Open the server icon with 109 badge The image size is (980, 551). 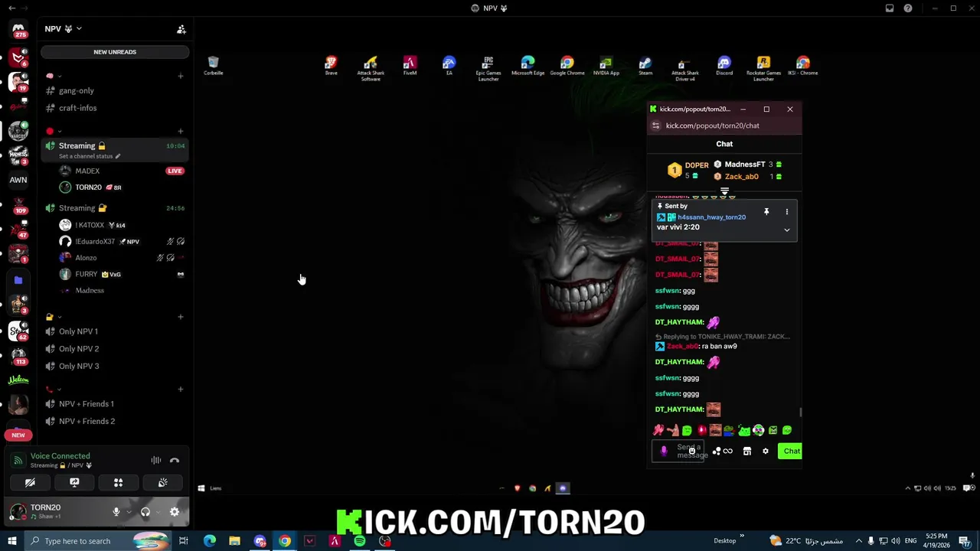pos(18,205)
